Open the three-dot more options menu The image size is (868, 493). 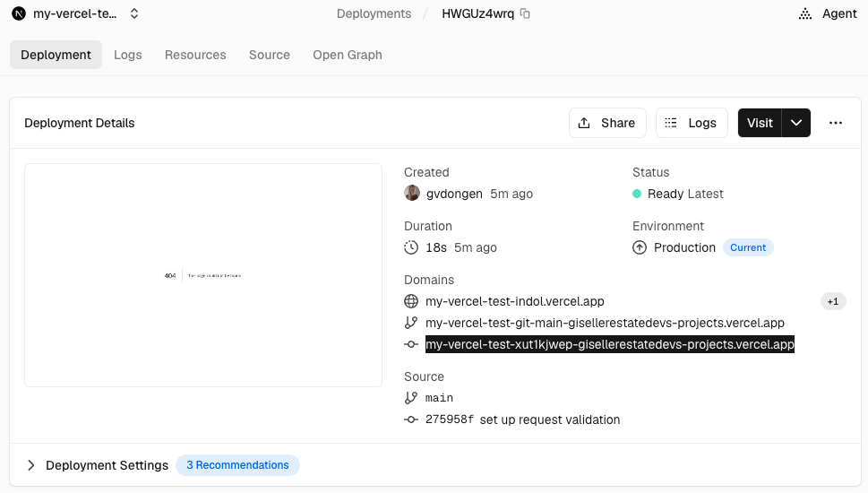tap(836, 123)
